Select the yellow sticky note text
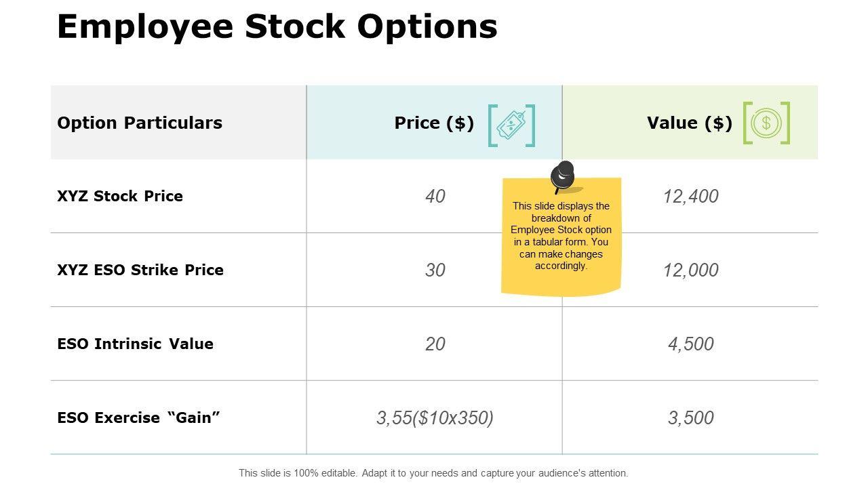Screen dimensions: 868x488 tap(561, 236)
